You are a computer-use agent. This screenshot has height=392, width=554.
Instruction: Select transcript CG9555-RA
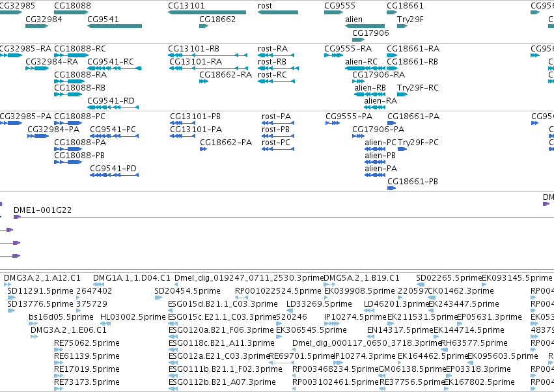(348, 48)
